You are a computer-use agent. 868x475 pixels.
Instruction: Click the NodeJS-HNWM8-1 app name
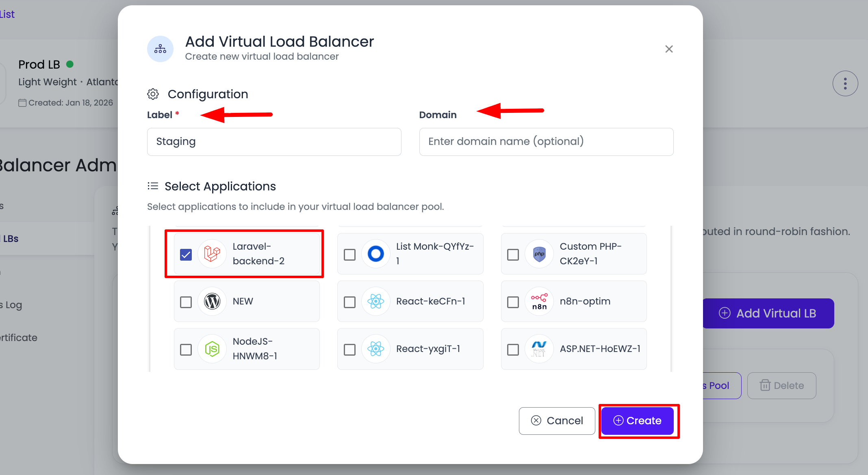click(x=255, y=349)
